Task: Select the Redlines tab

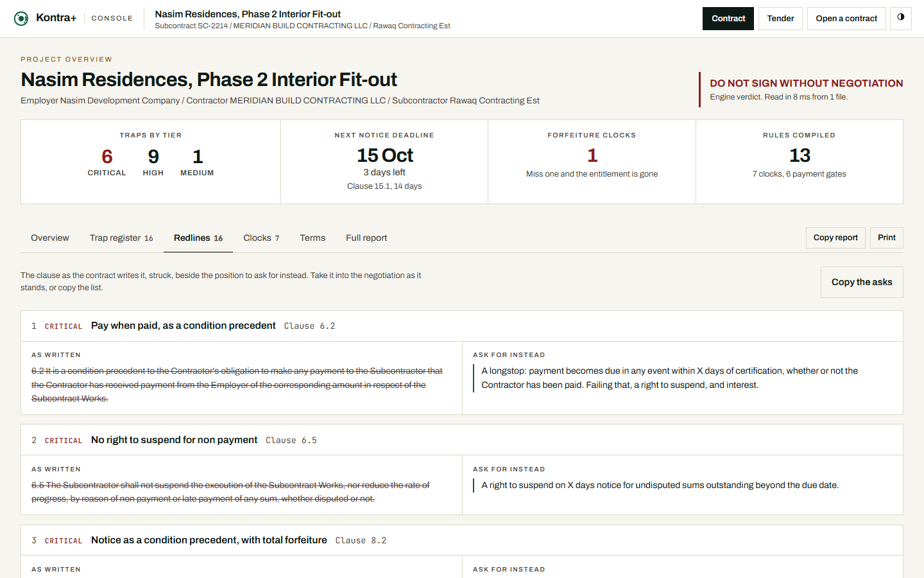Action: point(198,238)
